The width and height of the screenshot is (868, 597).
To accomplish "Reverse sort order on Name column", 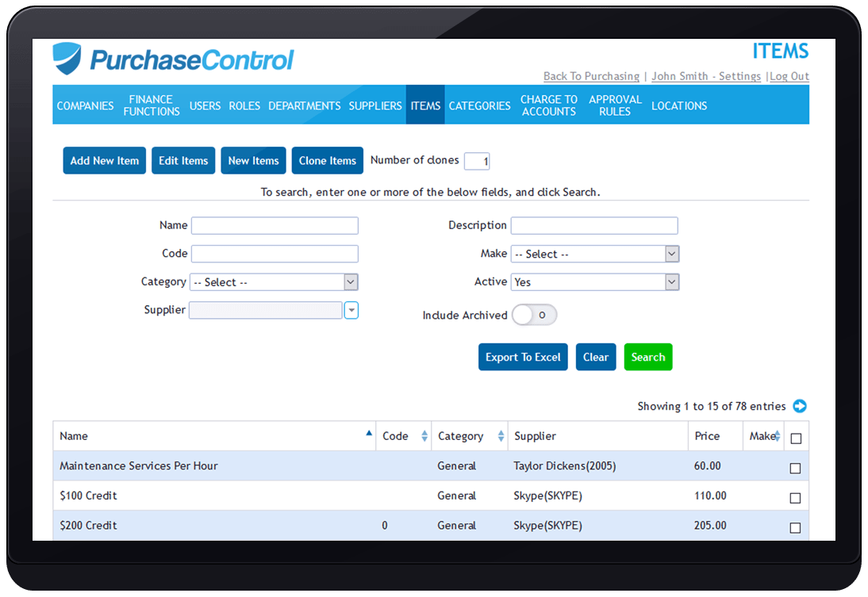I will (369, 434).
